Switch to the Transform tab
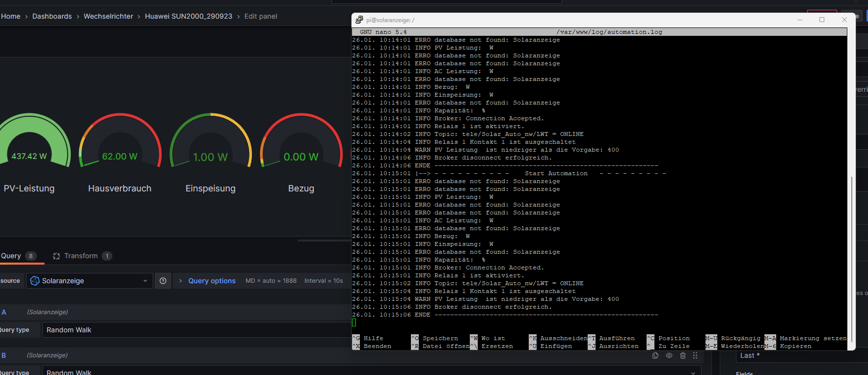Viewport: 868px width, 375px height. tap(81, 256)
